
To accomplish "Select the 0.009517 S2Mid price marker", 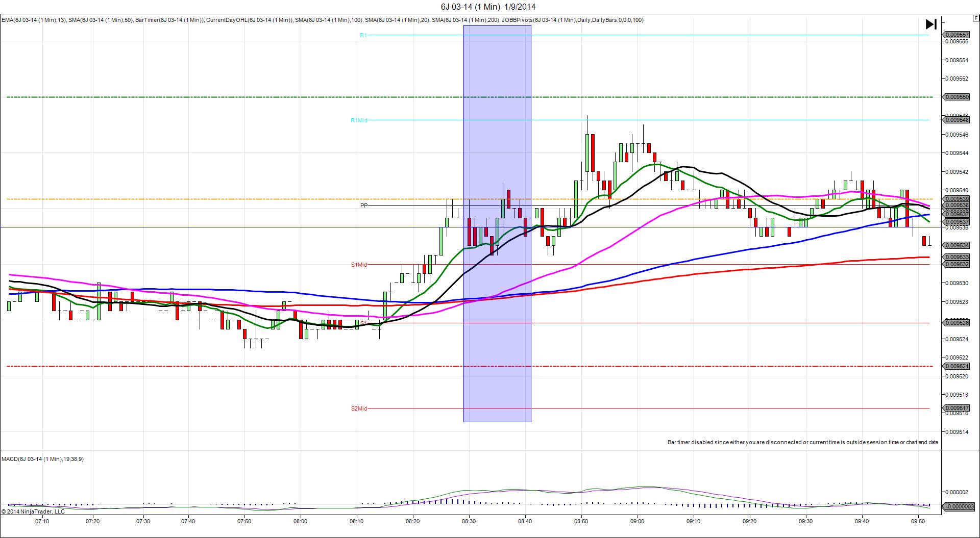I will tap(957, 408).
